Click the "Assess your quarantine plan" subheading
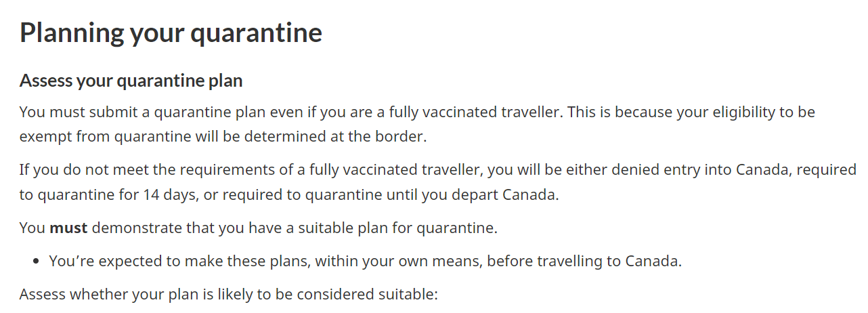This screenshot has height=313, width=868. [131, 81]
